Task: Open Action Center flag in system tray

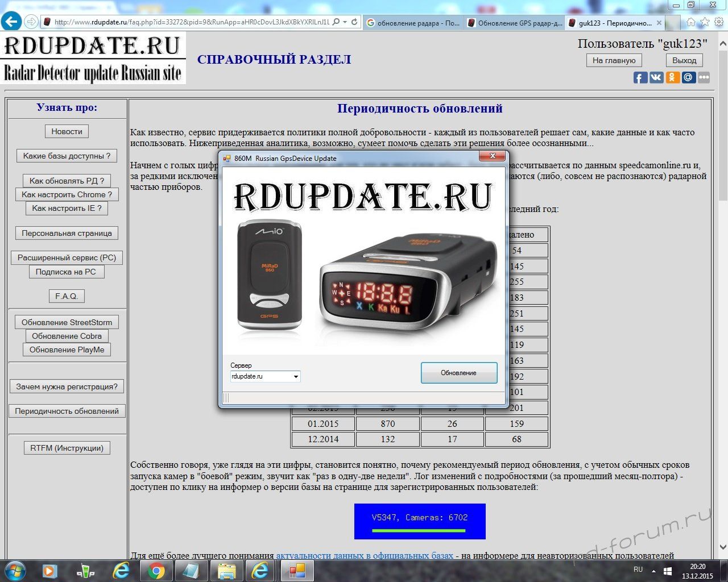Action: click(668, 571)
